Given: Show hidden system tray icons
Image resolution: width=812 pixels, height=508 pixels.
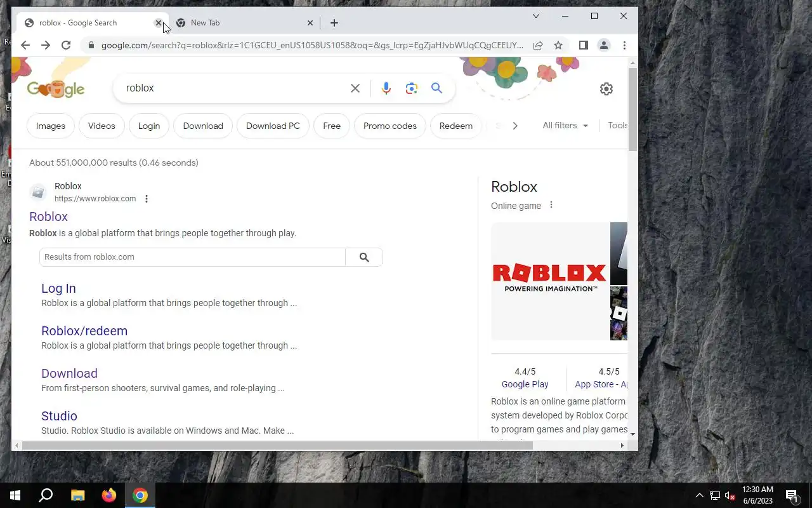Looking at the screenshot, I should pyautogui.click(x=700, y=496).
